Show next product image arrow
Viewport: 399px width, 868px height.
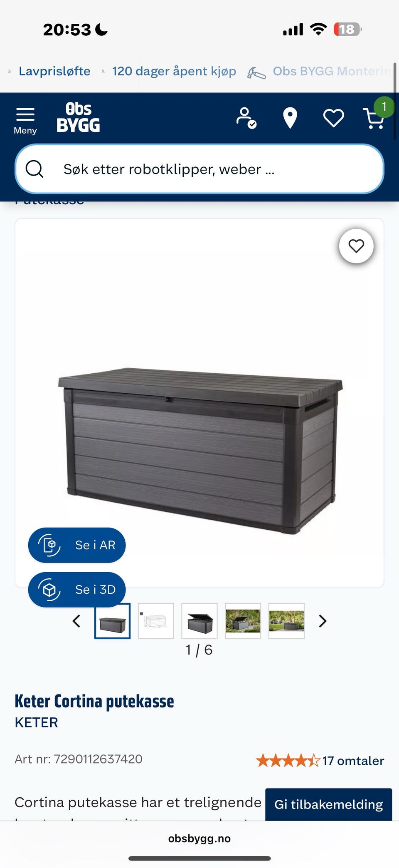point(323,621)
